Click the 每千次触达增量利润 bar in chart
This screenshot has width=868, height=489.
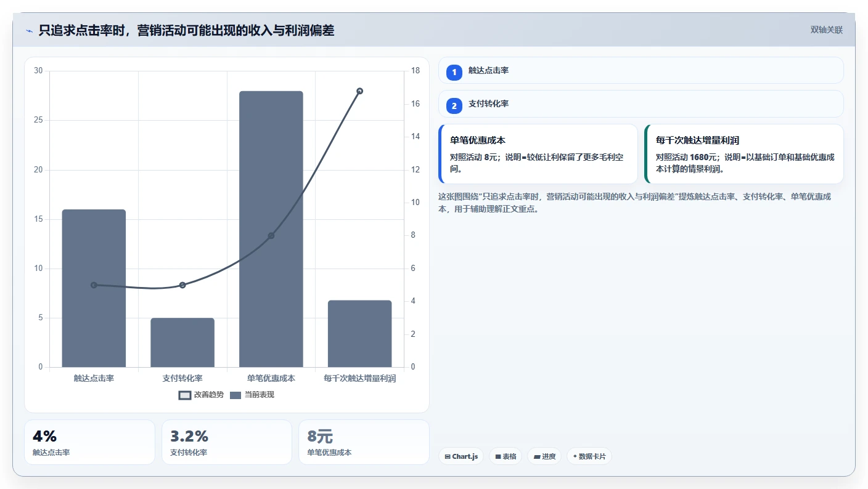359,334
